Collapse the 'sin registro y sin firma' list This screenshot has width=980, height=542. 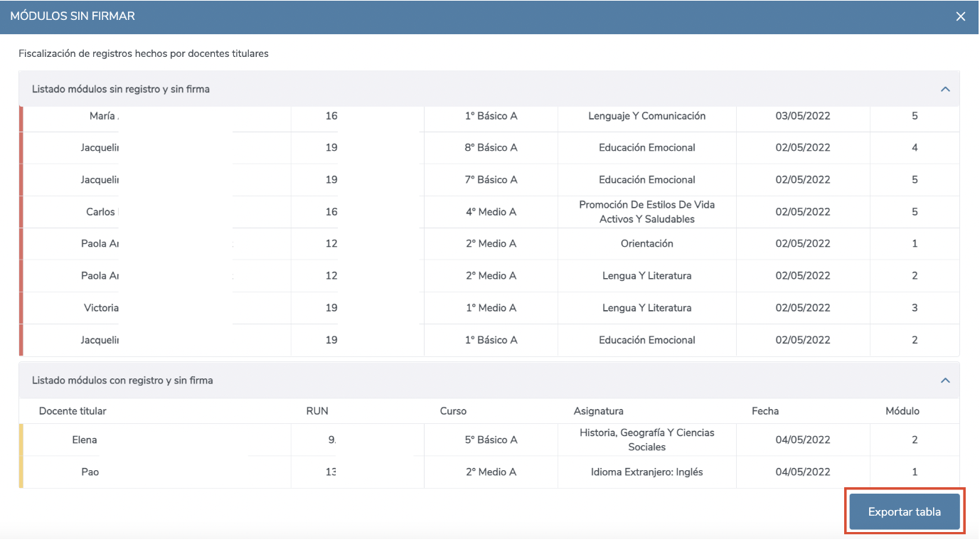pyautogui.click(x=945, y=90)
